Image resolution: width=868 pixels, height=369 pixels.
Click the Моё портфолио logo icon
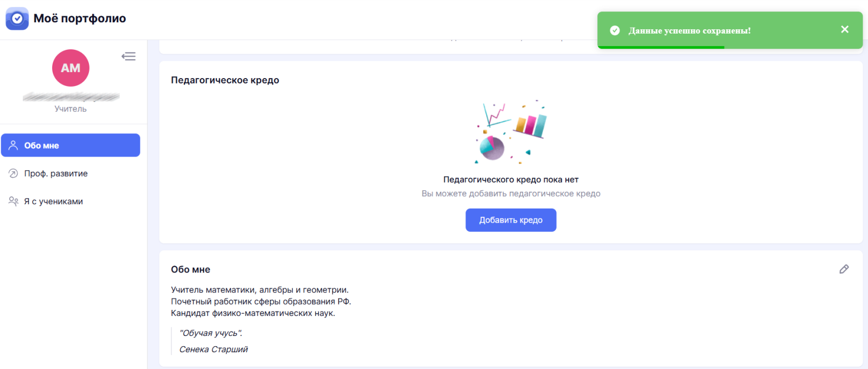pyautogui.click(x=17, y=18)
